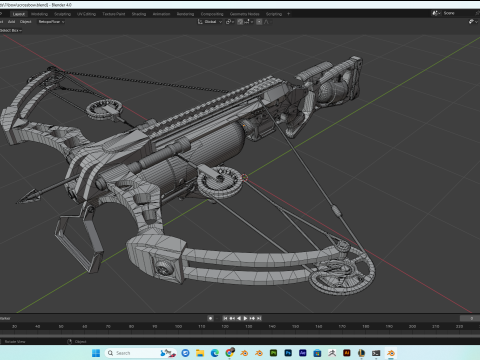Viewport: 480px width, 360px height.
Task: Open the Add menu in viewport header
Action: (x=12, y=22)
